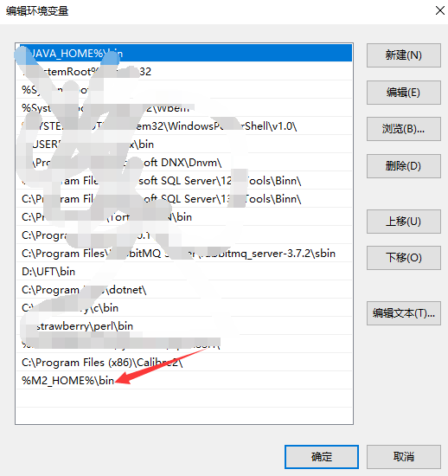The image size is (448, 476).
Task: Select the strawberry\perl\bin entry
Action: pyautogui.click(x=184, y=326)
